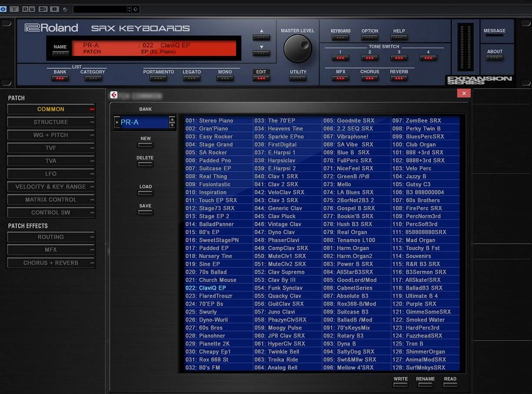Open preset management diamond icon
Screen dimensions: 532x394
[x=135, y=9]
